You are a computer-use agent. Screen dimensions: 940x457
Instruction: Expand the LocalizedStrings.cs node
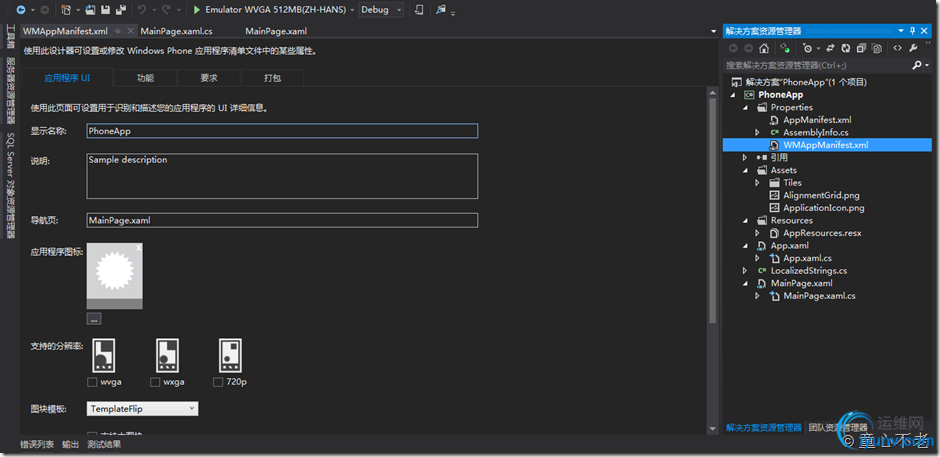point(745,270)
